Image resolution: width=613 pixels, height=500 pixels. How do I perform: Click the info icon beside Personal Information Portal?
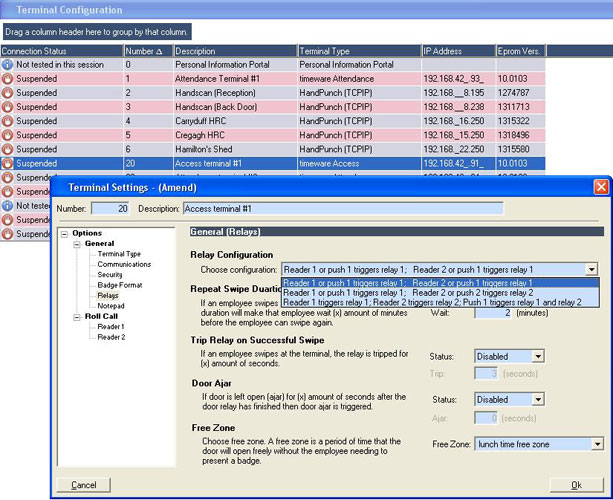[x=8, y=64]
